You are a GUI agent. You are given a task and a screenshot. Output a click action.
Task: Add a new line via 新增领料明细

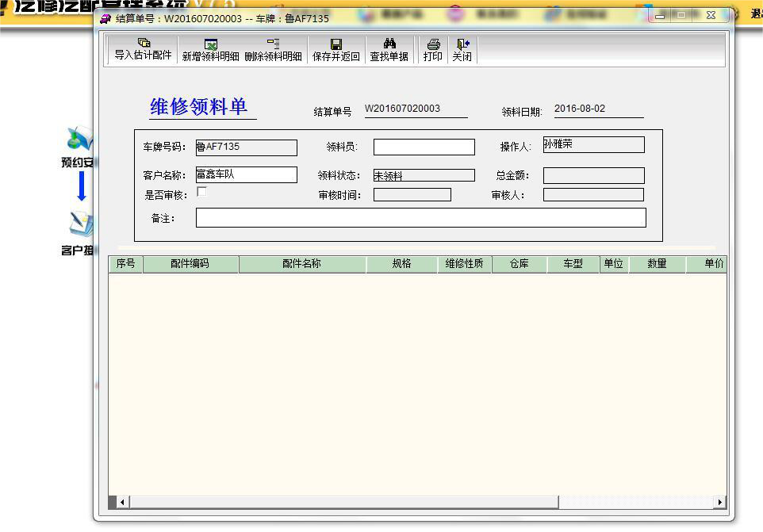pyautogui.click(x=210, y=50)
